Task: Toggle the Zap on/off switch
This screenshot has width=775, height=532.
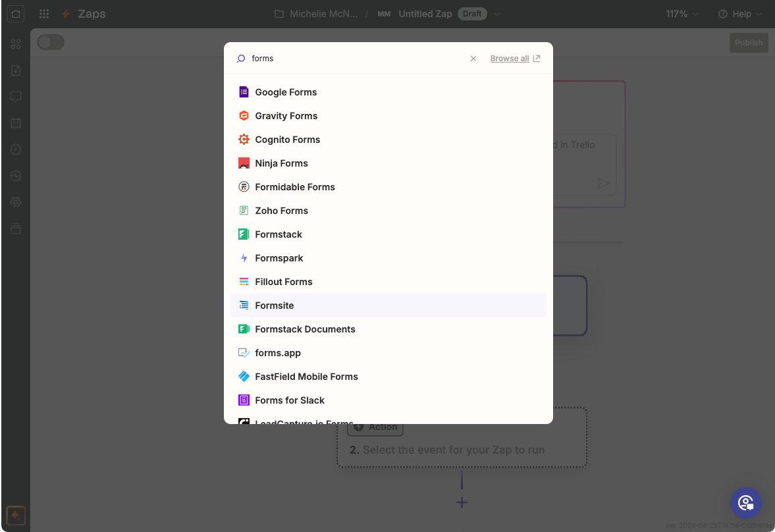Action: click(x=51, y=43)
